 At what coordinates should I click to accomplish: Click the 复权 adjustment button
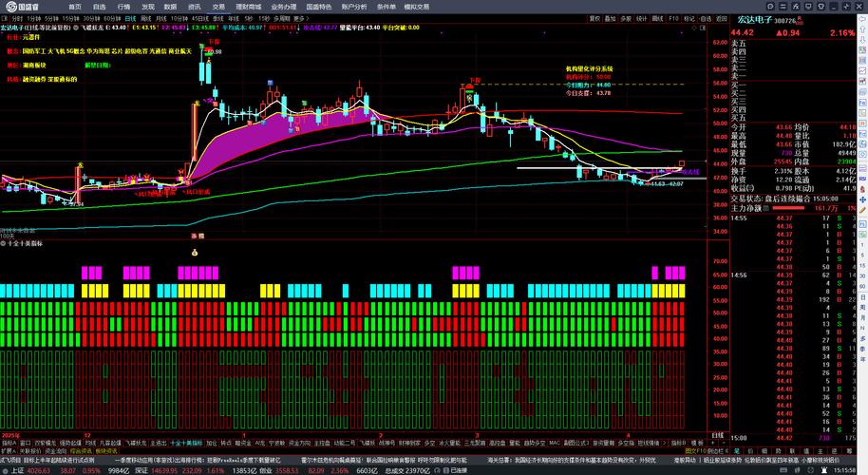594,18
